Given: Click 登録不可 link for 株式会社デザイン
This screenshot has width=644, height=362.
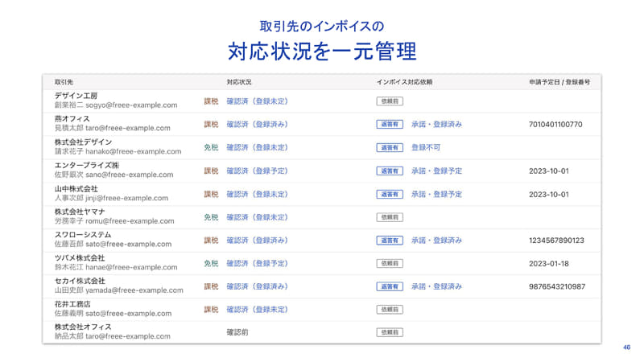Looking at the screenshot, I should pyautogui.click(x=426, y=148).
